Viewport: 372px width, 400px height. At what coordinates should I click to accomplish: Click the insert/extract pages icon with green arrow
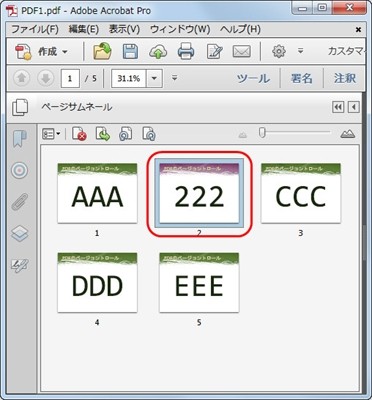(x=103, y=134)
